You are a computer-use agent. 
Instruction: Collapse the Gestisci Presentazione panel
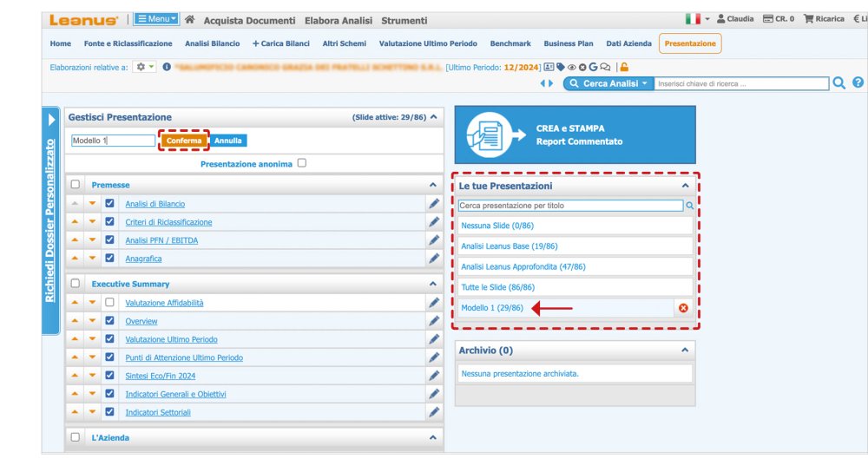tap(434, 117)
